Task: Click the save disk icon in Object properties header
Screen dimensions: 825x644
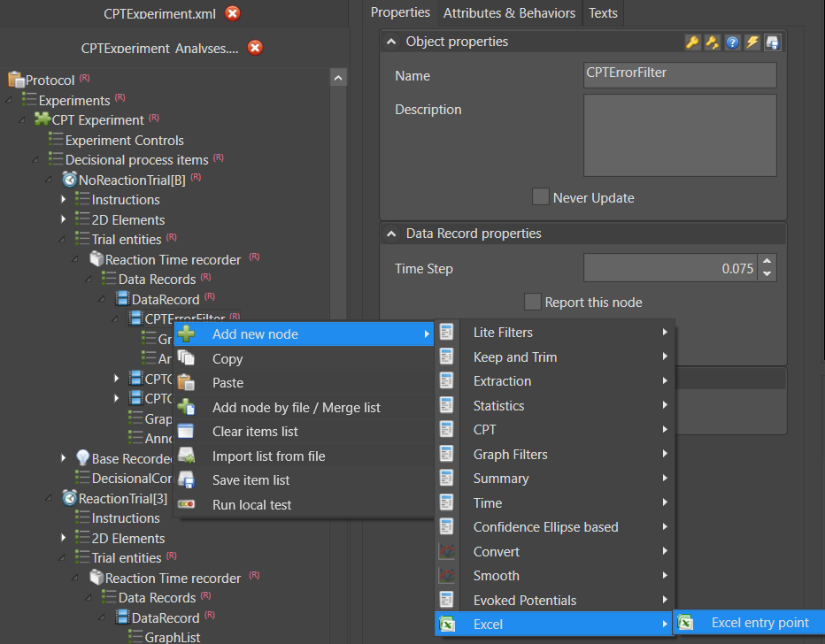Action: coord(773,42)
